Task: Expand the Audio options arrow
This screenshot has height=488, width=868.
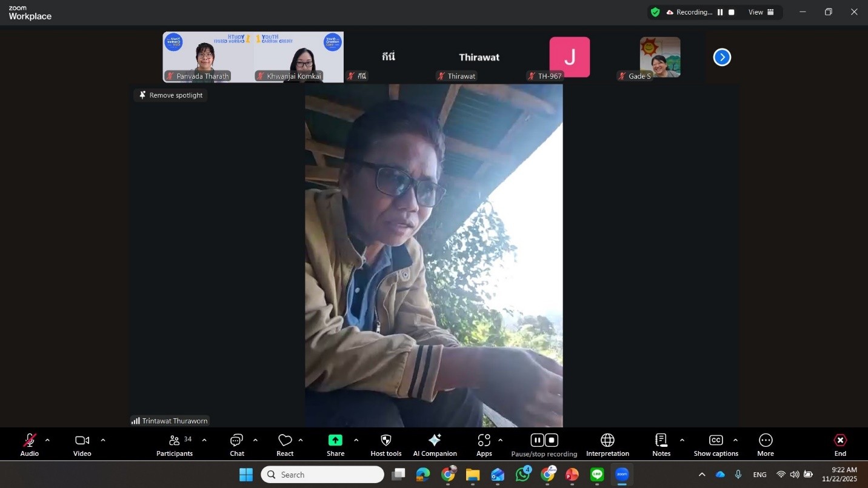Action: 47,440
